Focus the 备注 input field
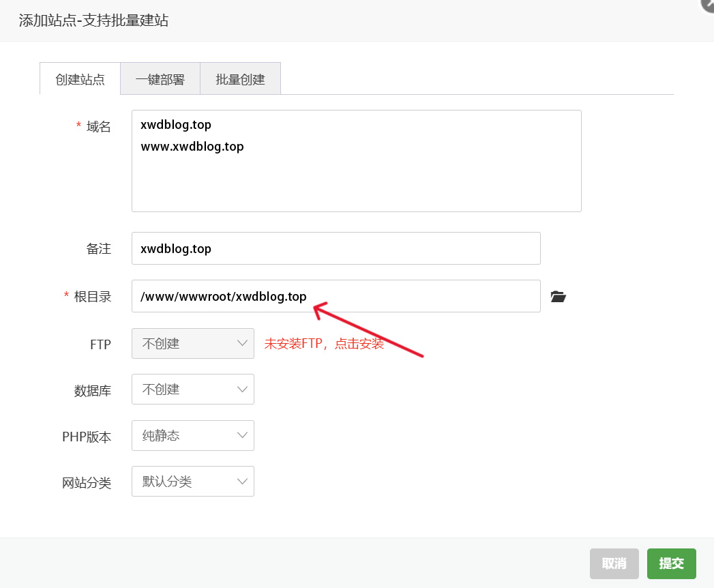This screenshot has height=588, width=714. tap(336, 248)
